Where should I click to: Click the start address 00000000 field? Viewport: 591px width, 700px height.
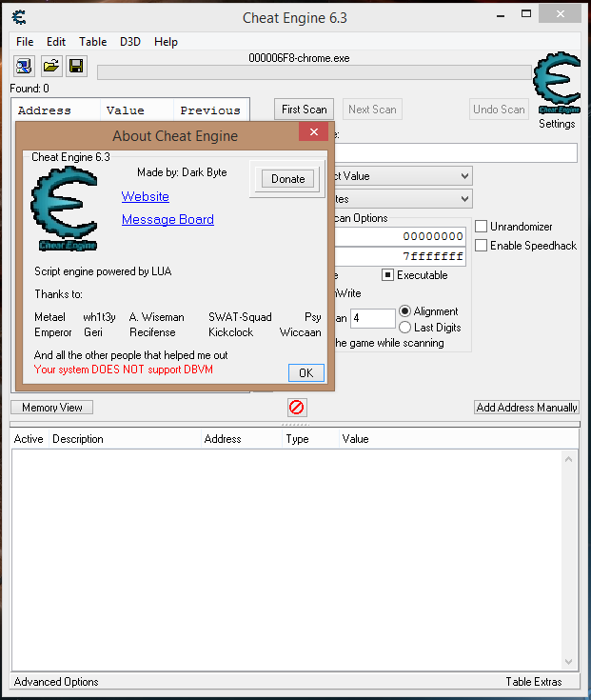400,236
